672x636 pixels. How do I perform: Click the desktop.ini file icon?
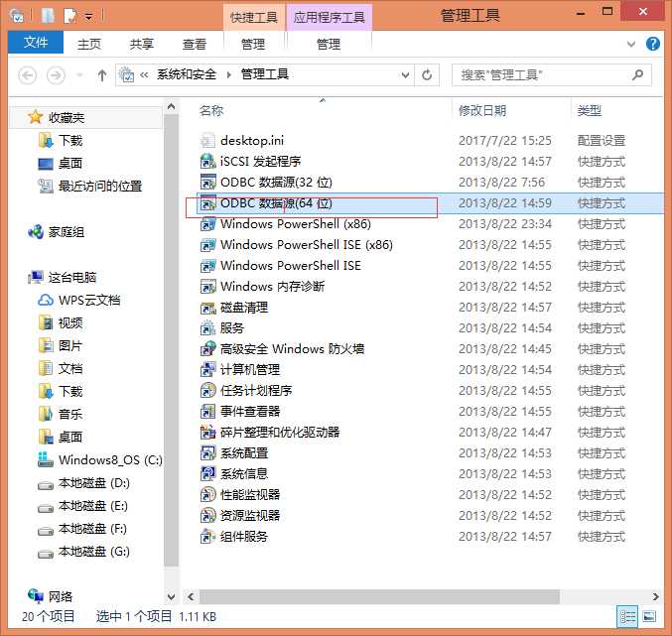point(207,141)
